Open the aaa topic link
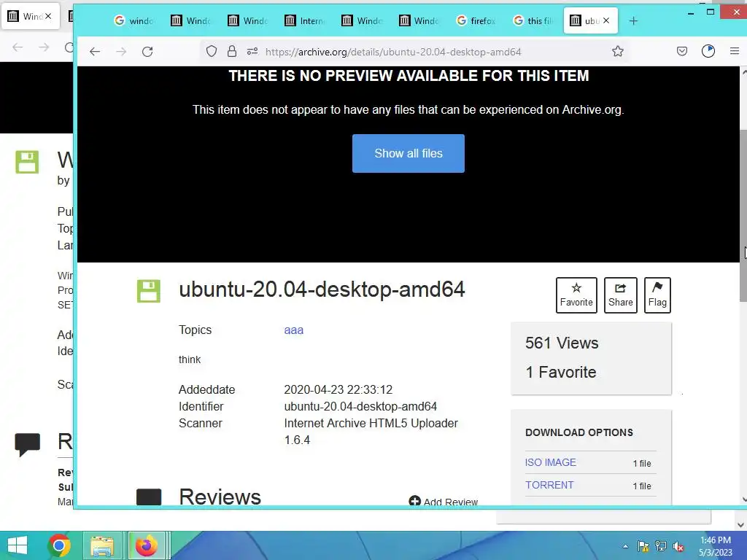The height and width of the screenshot is (560, 747). click(x=293, y=330)
